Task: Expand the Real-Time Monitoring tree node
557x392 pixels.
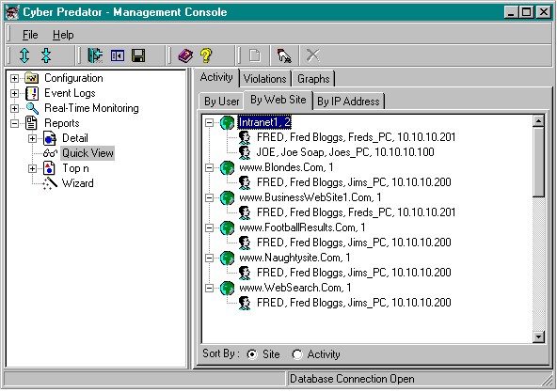Action: coord(14,108)
